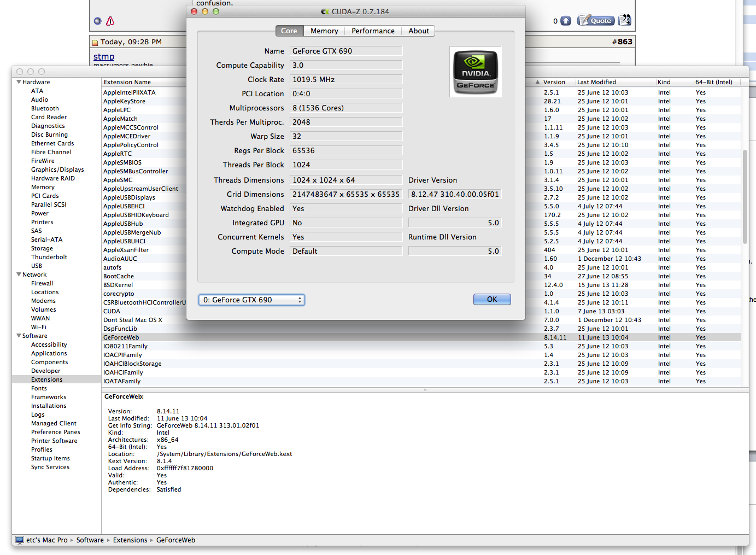
Task: Switch to the Memory tab in CUDA-Z
Action: [324, 31]
